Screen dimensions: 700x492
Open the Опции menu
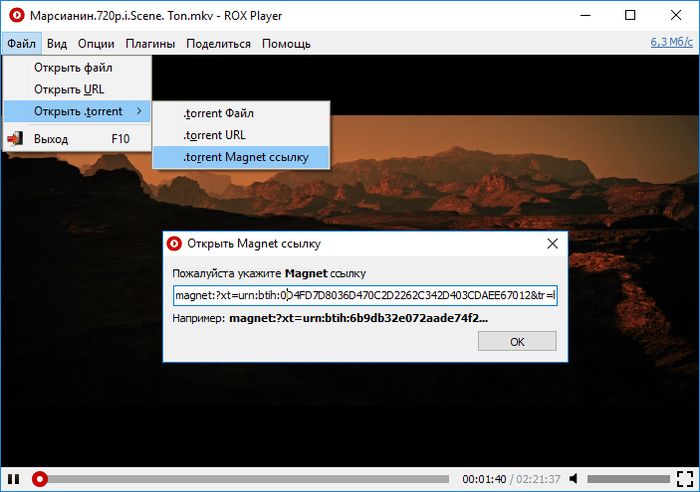coord(96,43)
